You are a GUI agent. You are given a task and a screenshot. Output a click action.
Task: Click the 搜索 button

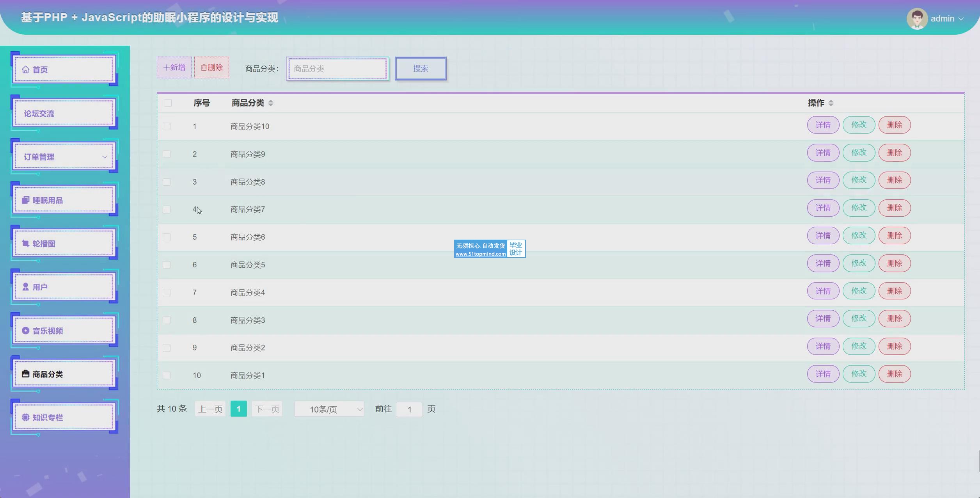pyautogui.click(x=420, y=69)
